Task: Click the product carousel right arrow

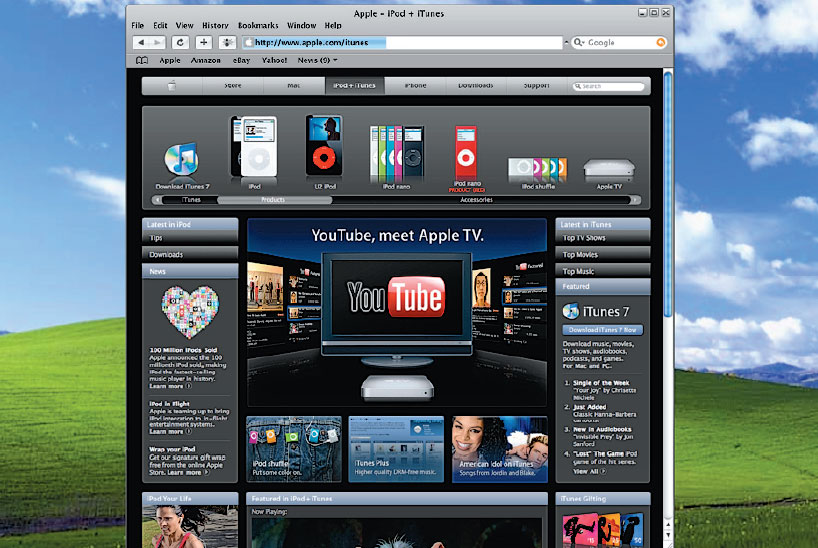Action: (635, 199)
